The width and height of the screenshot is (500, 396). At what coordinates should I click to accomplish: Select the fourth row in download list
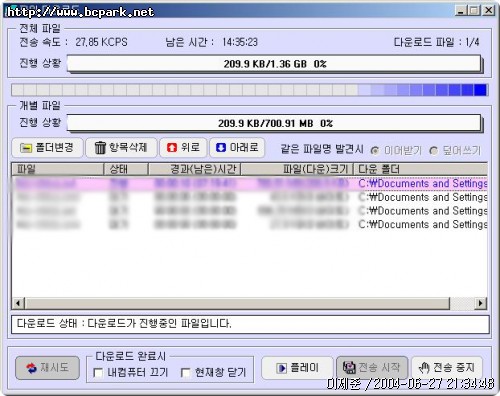(250, 224)
